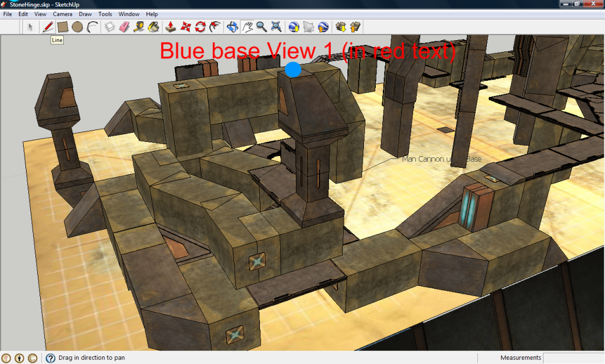Select the Paint Bucket tool
Image resolution: width=605 pixels, height=364 pixels.
pos(154,27)
